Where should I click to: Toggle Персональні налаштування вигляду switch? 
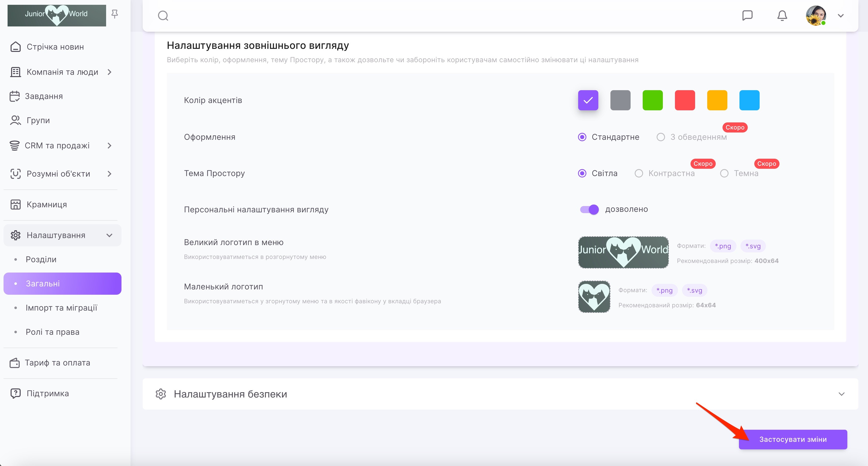pyautogui.click(x=589, y=209)
